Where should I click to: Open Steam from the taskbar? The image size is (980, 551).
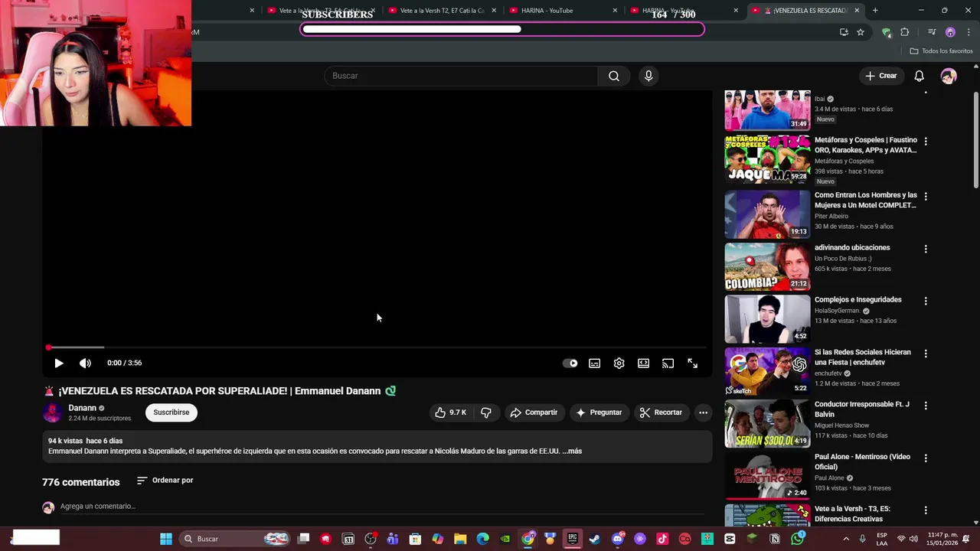pos(595,539)
